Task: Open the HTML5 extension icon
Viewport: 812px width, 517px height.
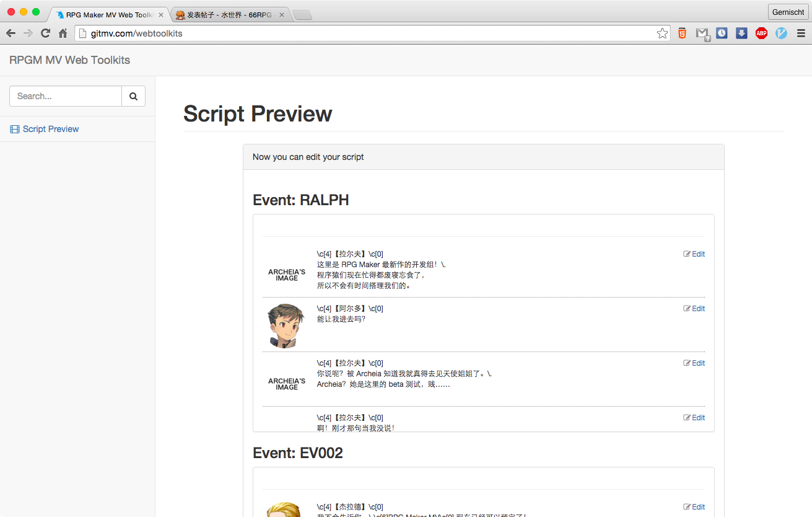Action: click(682, 33)
